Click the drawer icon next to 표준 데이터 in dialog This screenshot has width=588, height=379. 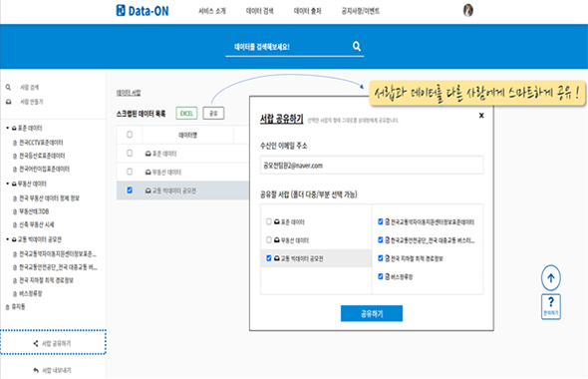pos(277,221)
